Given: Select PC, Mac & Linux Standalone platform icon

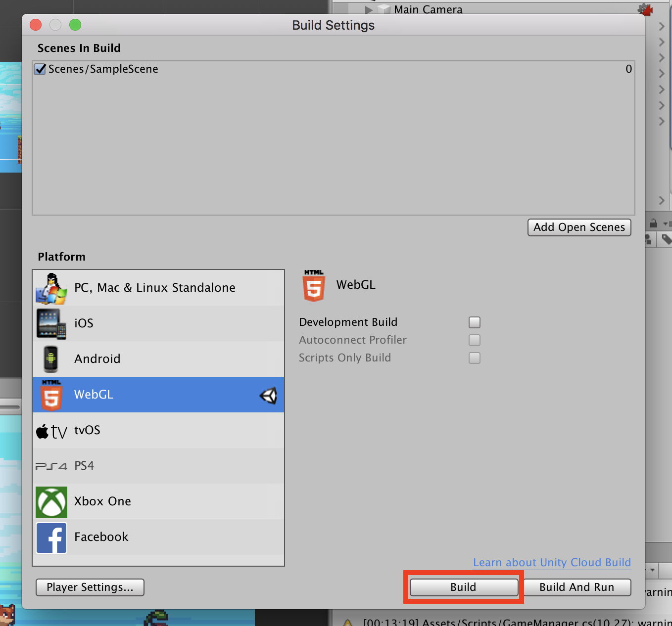Looking at the screenshot, I should pos(51,288).
